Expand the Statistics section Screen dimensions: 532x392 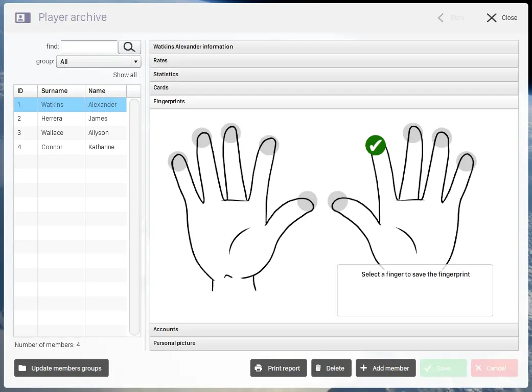(x=334, y=74)
